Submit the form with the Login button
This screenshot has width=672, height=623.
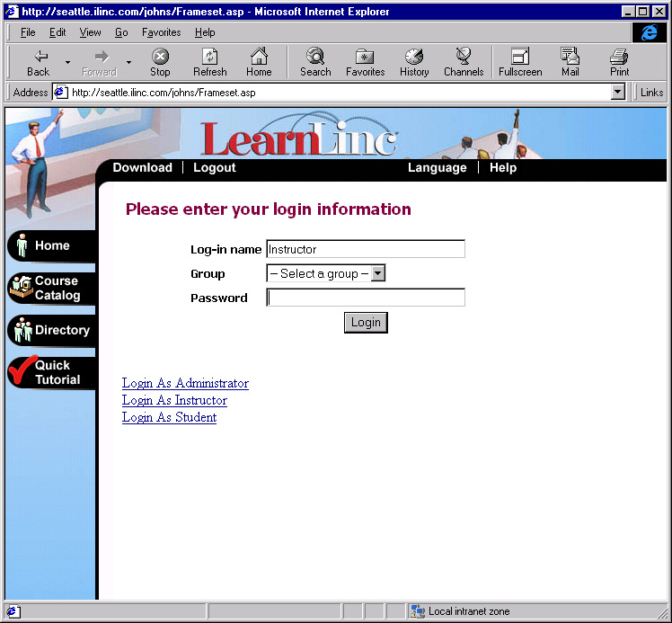(366, 323)
